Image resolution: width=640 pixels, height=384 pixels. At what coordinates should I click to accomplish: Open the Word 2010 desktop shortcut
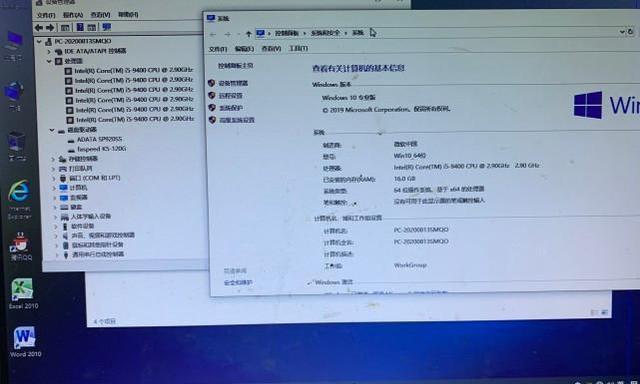[25, 338]
